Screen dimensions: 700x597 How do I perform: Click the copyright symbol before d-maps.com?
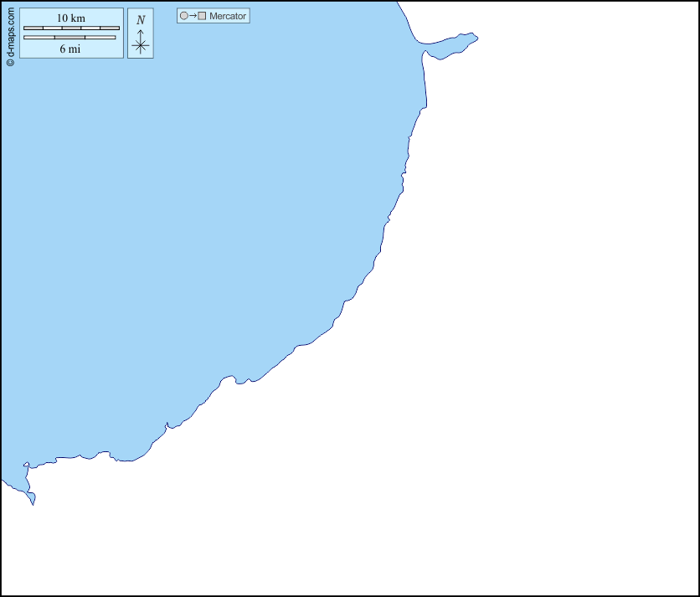(10, 61)
